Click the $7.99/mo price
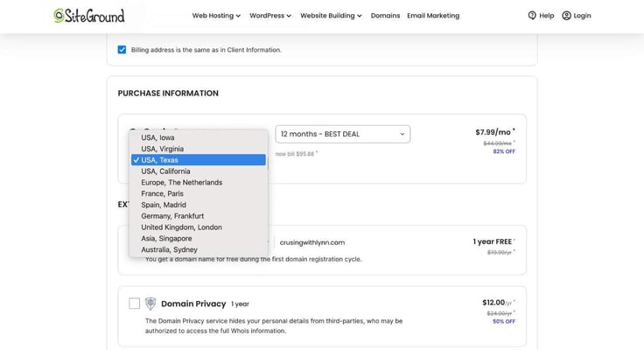Screen dimensions: 644x350 495,132
